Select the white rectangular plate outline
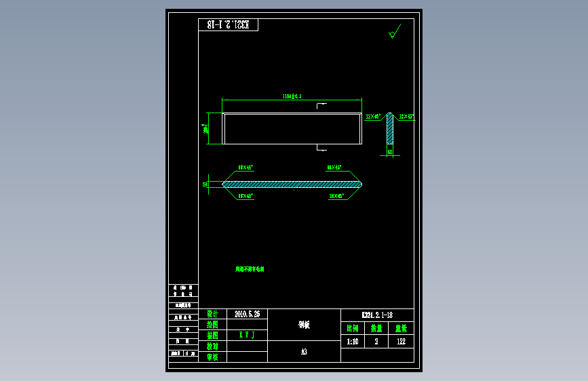The height and width of the screenshot is (381, 588). (292, 129)
